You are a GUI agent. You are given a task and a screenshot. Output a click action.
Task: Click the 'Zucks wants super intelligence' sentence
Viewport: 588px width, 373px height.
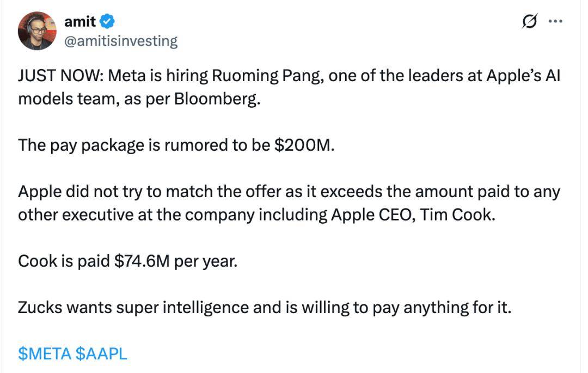(265, 308)
